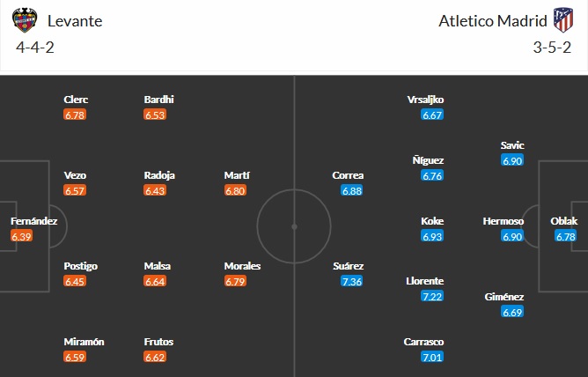This screenshot has width=588, height=377.
Task: Click Clerc's 6.78 rating badge
Action: pyautogui.click(x=75, y=115)
